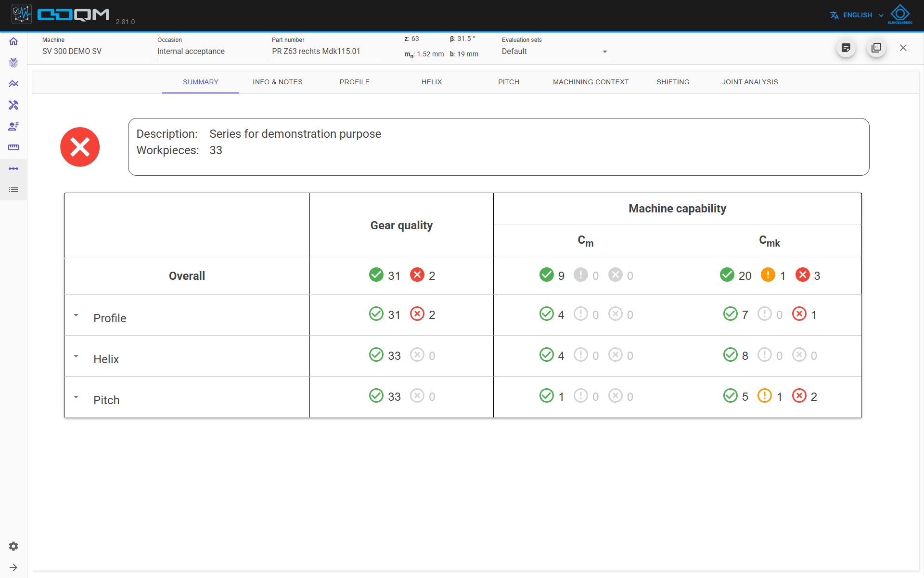Click the Workpieces count 33
The image size is (924, 578).
click(x=216, y=150)
